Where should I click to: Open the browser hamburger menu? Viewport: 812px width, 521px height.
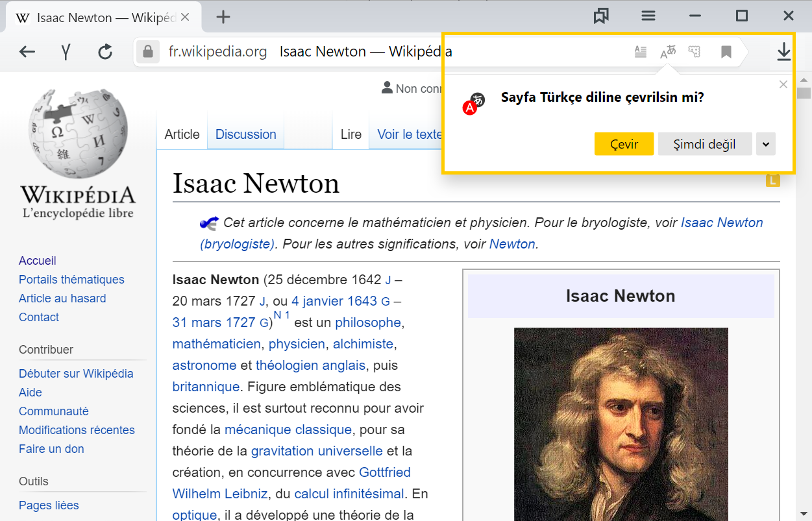(x=648, y=16)
